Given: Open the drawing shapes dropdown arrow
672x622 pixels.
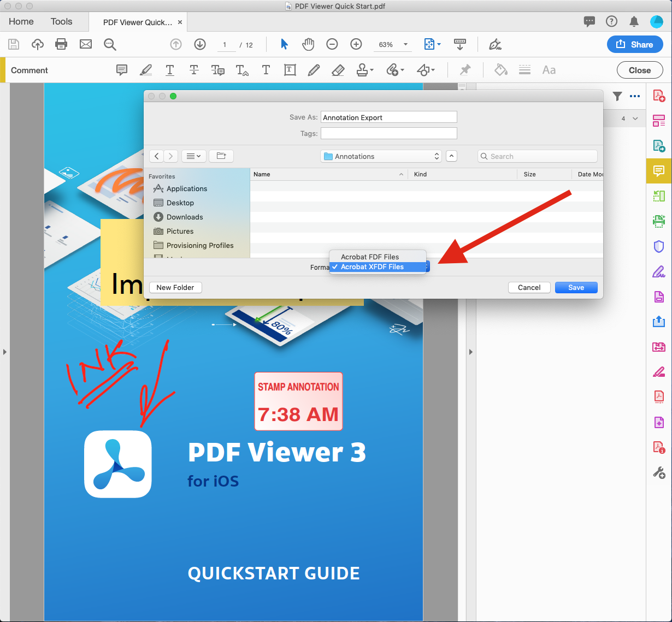Looking at the screenshot, I should [432, 70].
